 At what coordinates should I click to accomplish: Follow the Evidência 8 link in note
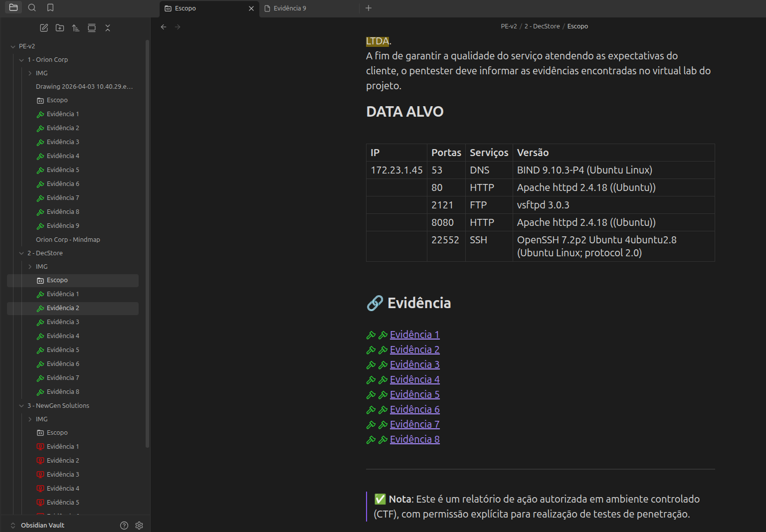click(x=415, y=439)
